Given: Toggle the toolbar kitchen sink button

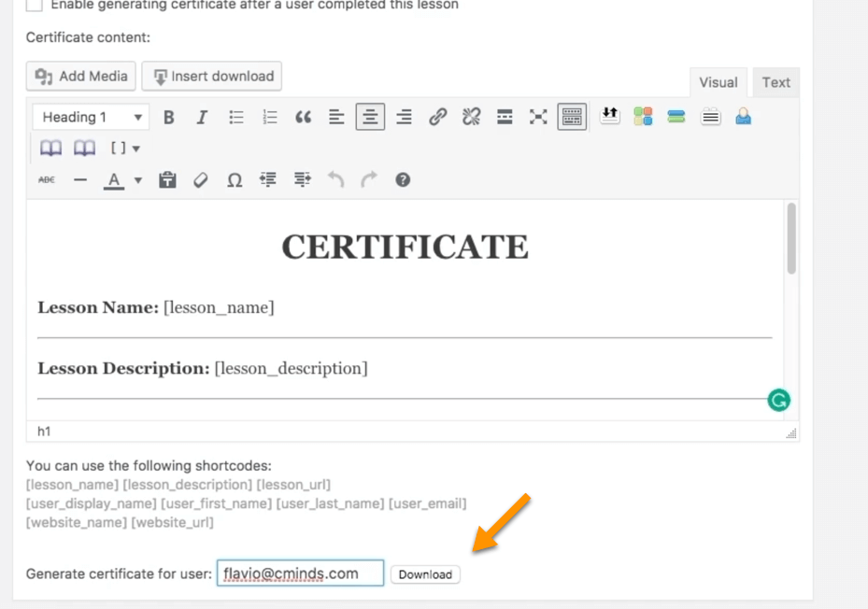Looking at the screenshot, I should point(572,117).
